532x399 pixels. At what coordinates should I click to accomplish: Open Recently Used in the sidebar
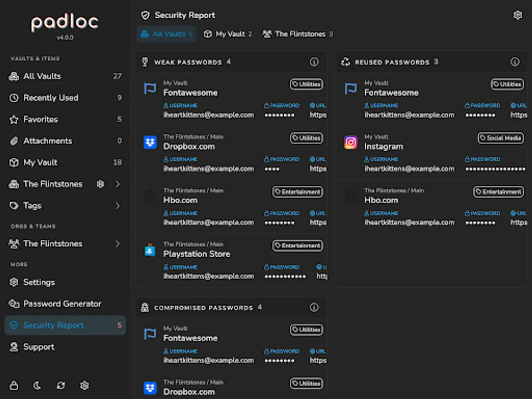[x=65, y=98]
